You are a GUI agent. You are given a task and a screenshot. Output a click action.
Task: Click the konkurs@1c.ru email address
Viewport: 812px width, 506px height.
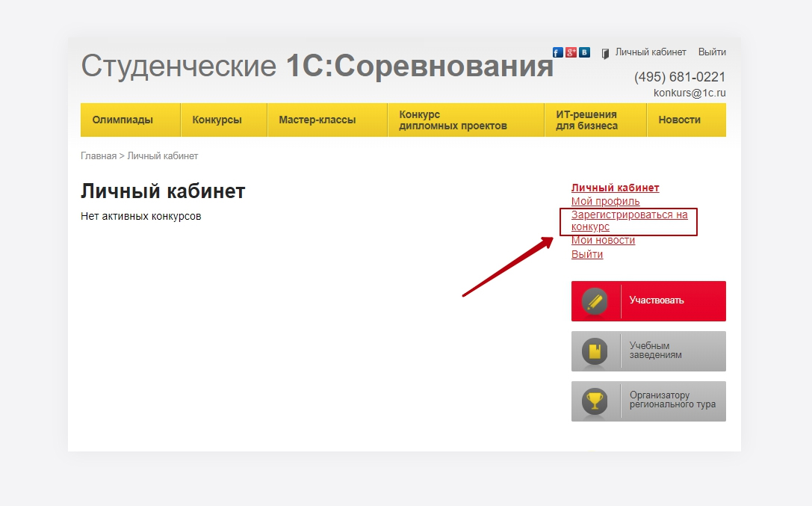point(689,93)
